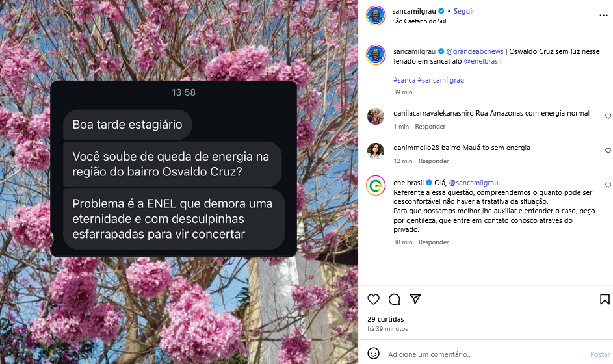Viewport: 613px width, 364px height.
Task: Focus the Adicione um comentário field
Action: [485, 354]
